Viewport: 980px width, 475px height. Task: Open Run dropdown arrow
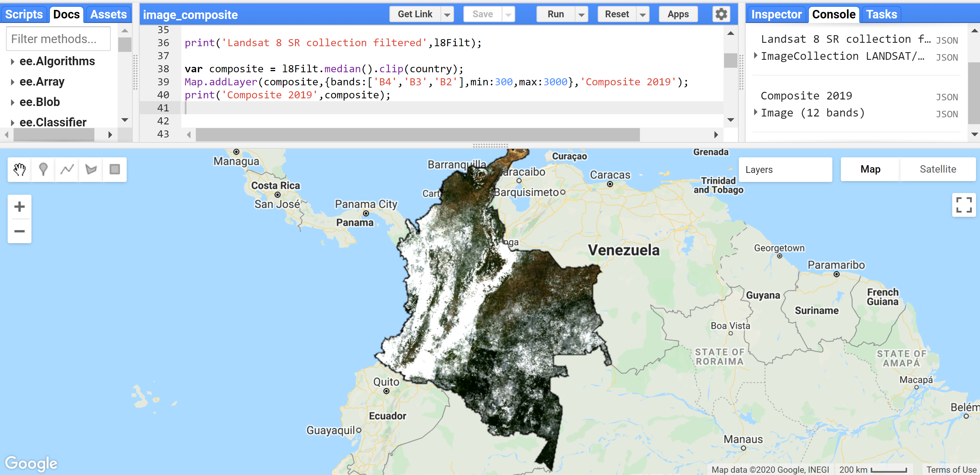point(581,14)
